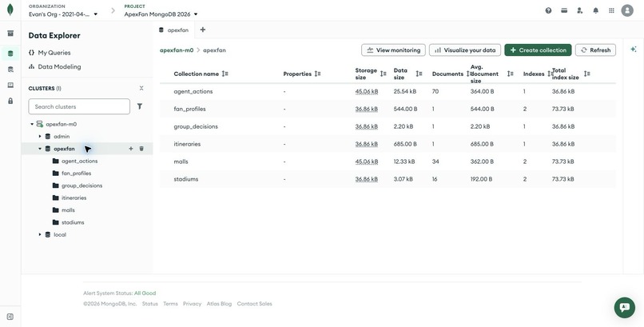Click the MongoDB leaf logo
Image resolution: width=644 pixels, height=327 pixels.
point(10,10)
